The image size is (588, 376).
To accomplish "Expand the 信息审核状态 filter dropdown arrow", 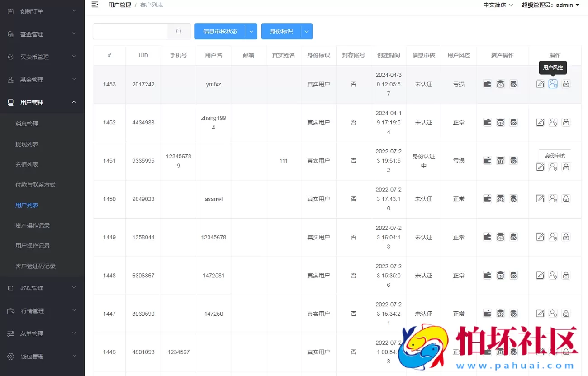I will click(x=251, y=31).
